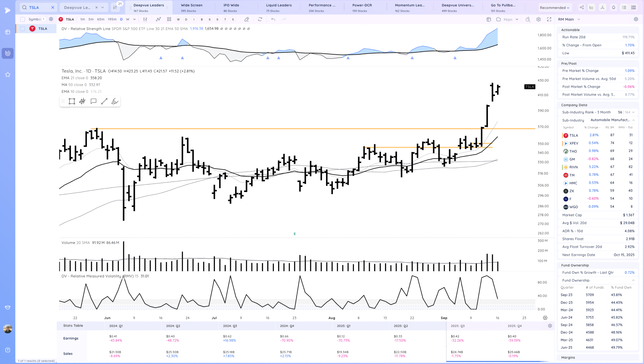Viewport: 644px width, 364px height.
Task: Clear the TSLA search with X
Action: click(x=53, y=8)
